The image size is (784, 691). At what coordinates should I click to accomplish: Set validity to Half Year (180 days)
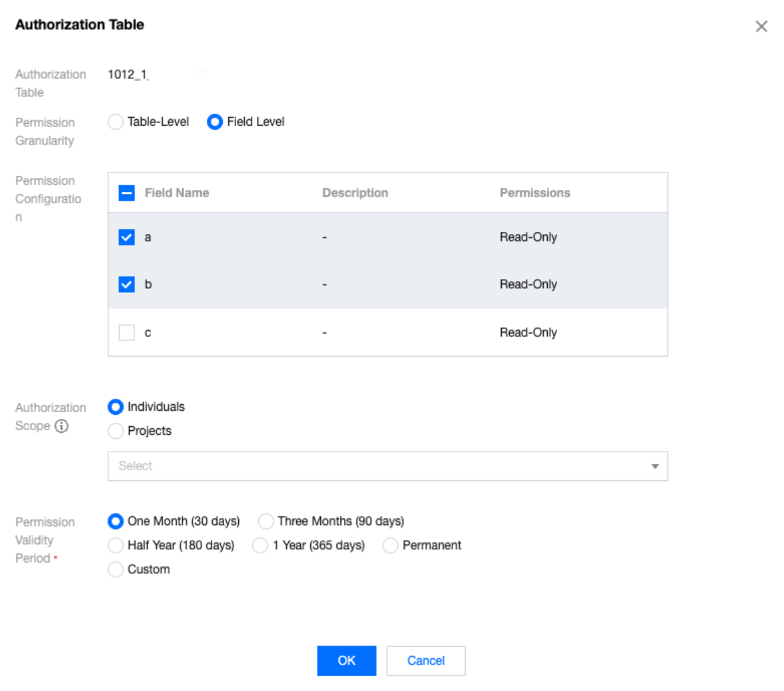point(116,546)
